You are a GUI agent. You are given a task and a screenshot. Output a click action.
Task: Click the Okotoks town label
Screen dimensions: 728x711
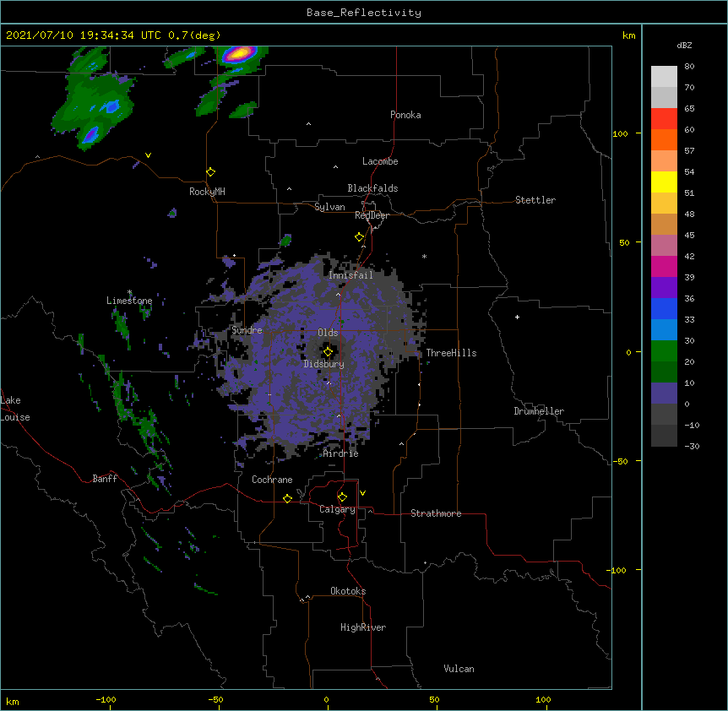click(x=348, y=591)
